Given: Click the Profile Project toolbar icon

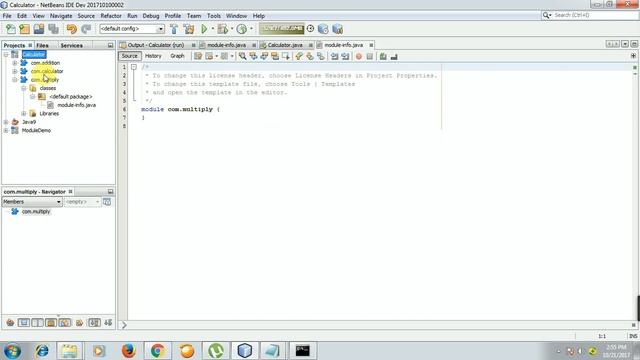Looking at the screenshot, I should (242, 29).
